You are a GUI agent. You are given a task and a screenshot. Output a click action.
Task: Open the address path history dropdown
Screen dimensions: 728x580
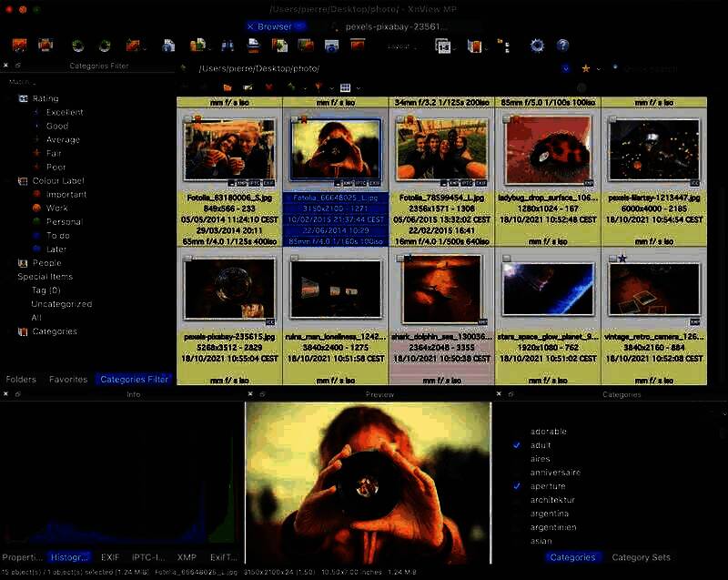566,68
